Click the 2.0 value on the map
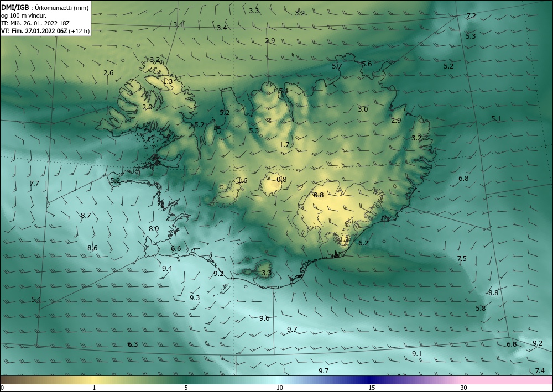This screenshot has width=553, height=392. click(147, 107)
